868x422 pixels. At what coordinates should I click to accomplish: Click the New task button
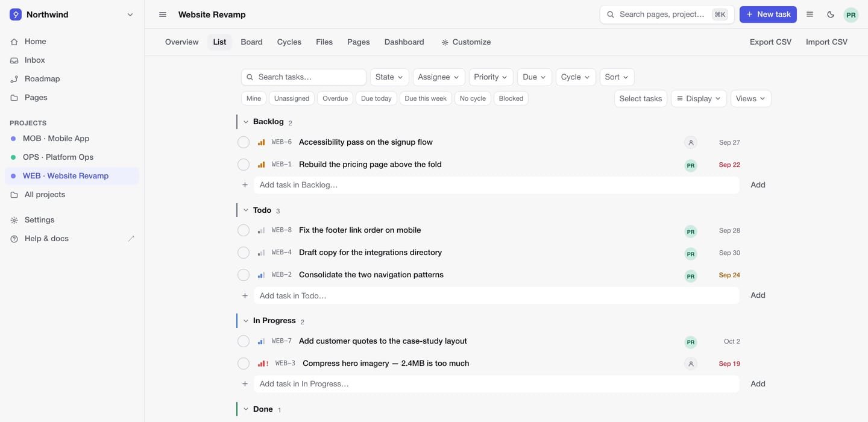click(x=768, y=14)
